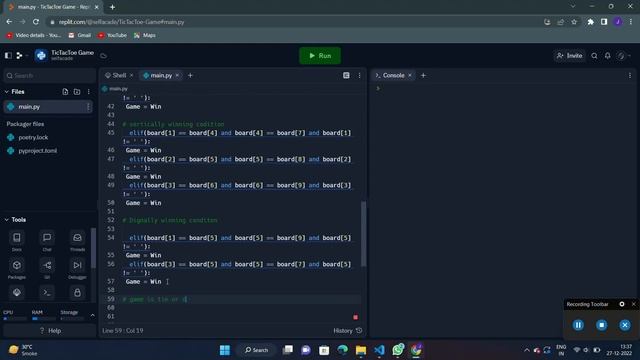
Task: Click the browser address bar
Action: point(294,22)
